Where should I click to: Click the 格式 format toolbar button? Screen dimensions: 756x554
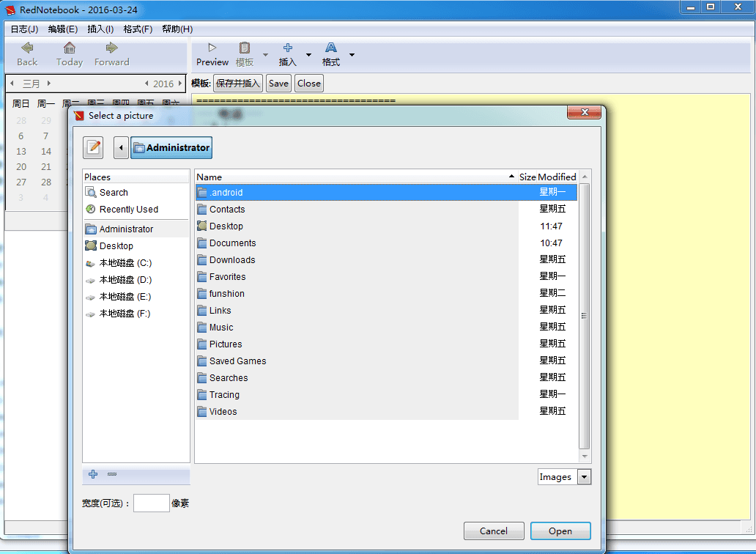click(x=331, y=54)
